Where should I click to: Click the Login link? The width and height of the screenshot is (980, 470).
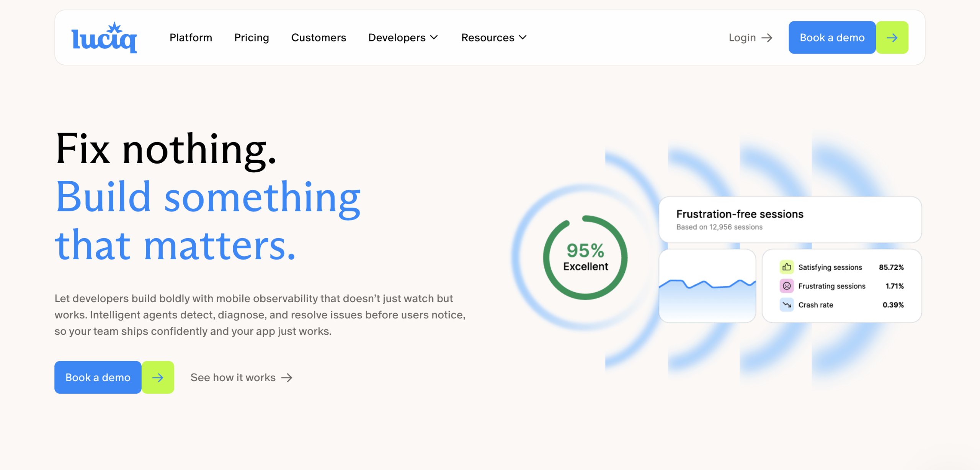742,38
